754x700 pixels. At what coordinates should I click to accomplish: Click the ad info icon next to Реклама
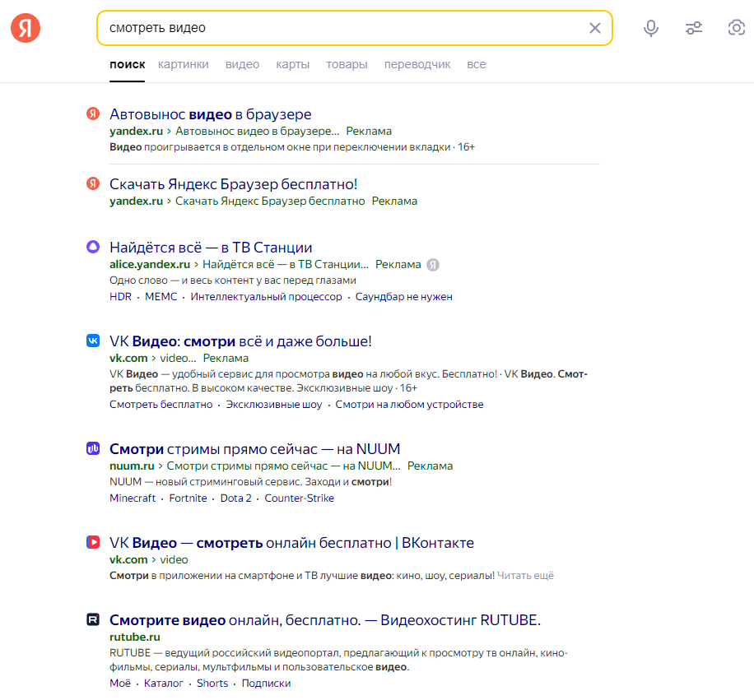tap(433, 265)
